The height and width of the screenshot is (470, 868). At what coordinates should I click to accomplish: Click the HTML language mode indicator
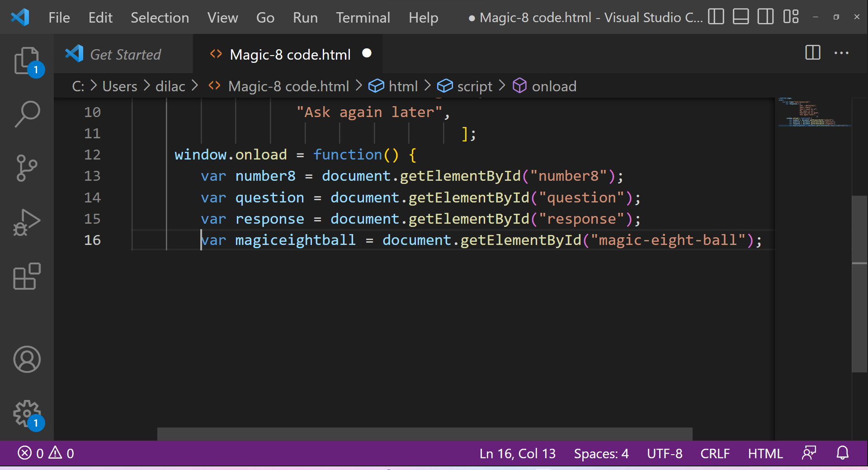pos(765,453)
